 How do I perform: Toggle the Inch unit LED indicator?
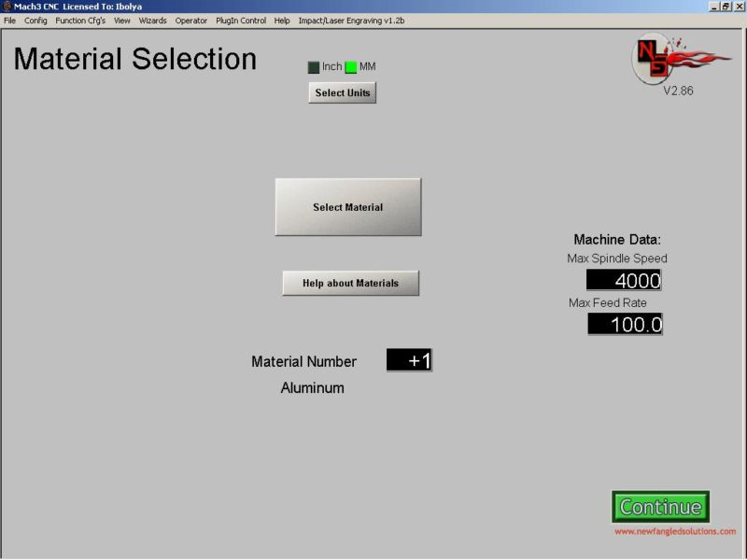click(x=314, y=67)
